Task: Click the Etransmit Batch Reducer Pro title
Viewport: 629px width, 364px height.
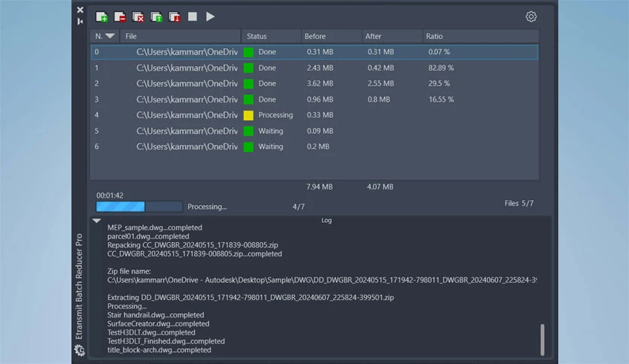Action: pyautogui.click(x=79, y=287)
